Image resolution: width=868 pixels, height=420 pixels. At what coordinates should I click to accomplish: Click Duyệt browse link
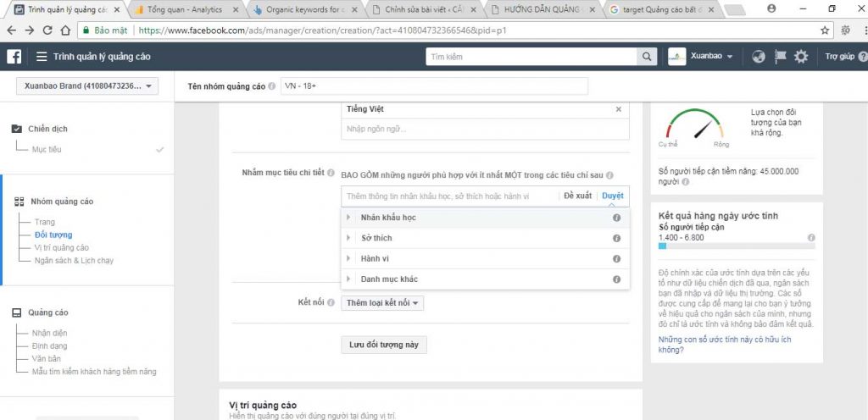click(613, 196)
